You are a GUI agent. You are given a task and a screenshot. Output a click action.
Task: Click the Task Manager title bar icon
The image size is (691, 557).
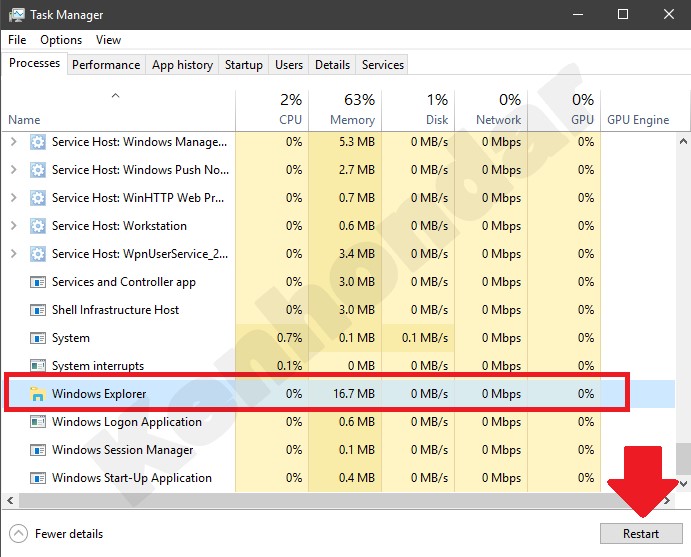click(17, 15)
